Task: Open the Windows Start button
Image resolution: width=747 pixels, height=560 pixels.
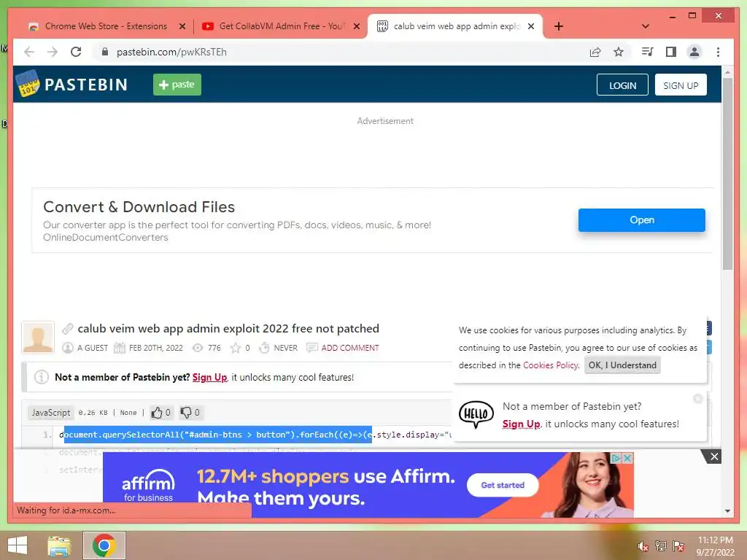Action: pyautogui.click(x=18, y=545)
